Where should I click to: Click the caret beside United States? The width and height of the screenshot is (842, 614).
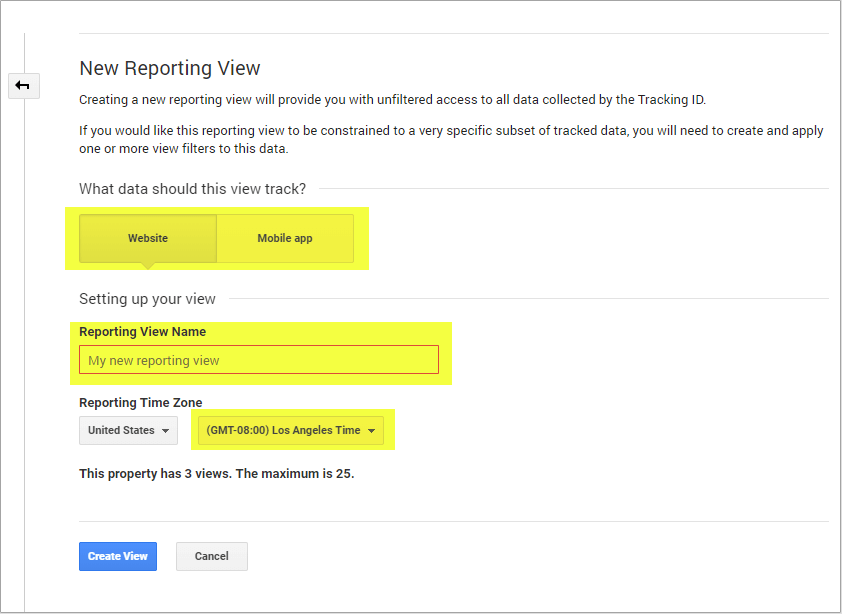point(165,431)
